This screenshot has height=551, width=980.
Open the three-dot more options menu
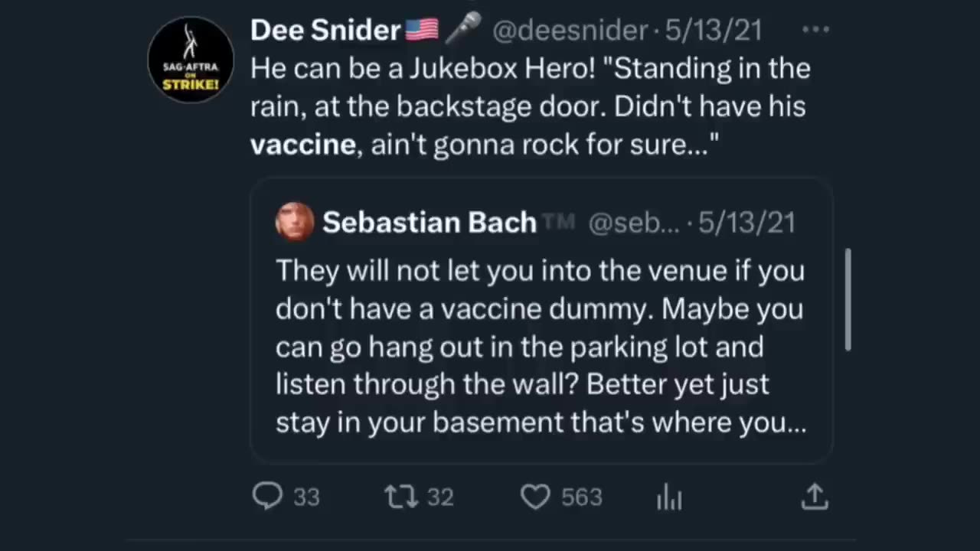[815, 29]
